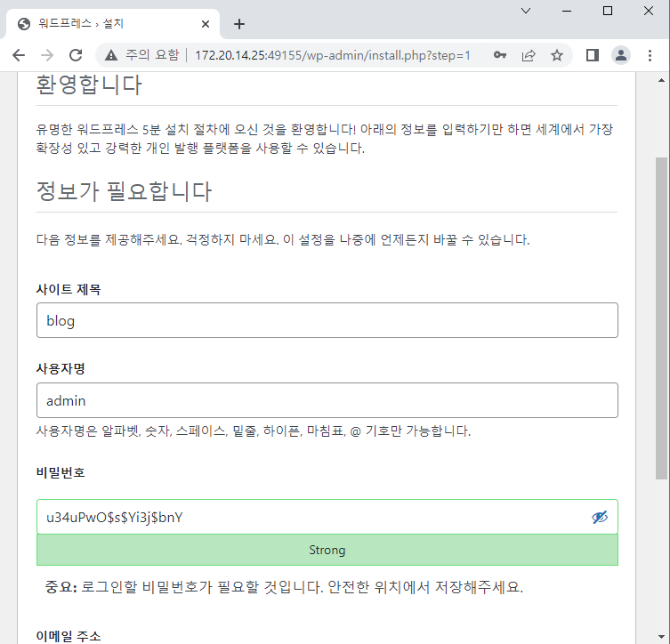Click the scrollbar up arrow

click(661, 80)
